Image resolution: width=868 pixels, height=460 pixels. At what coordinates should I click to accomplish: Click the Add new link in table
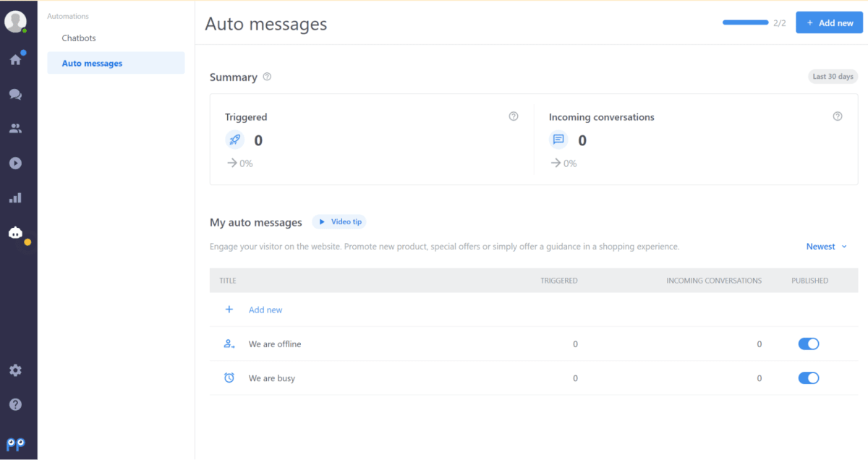(265, 310)
